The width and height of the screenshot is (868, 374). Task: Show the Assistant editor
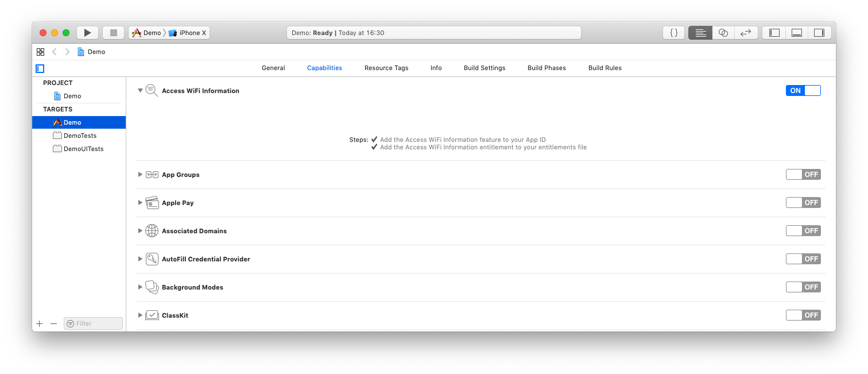723,33
